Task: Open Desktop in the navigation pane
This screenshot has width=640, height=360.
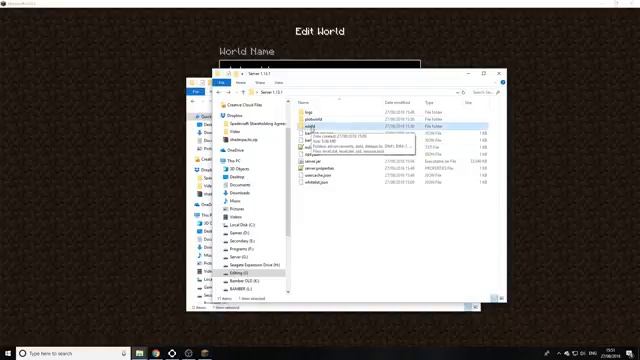Action: (x=237, y=177)
